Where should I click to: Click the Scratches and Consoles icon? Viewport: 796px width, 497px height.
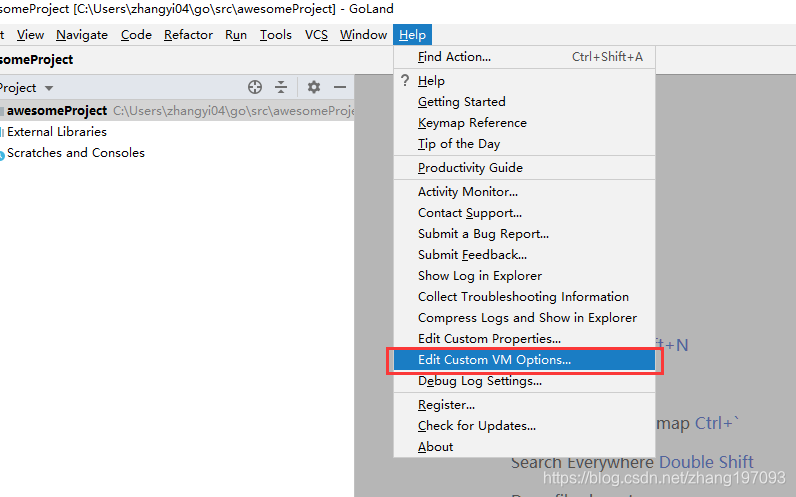coord(2,154)
